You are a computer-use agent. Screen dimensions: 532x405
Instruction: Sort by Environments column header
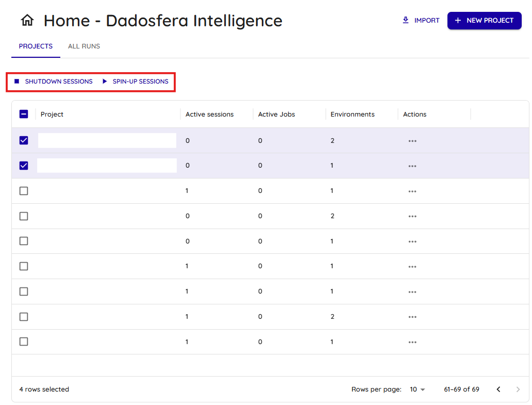[x=353, y=115]
